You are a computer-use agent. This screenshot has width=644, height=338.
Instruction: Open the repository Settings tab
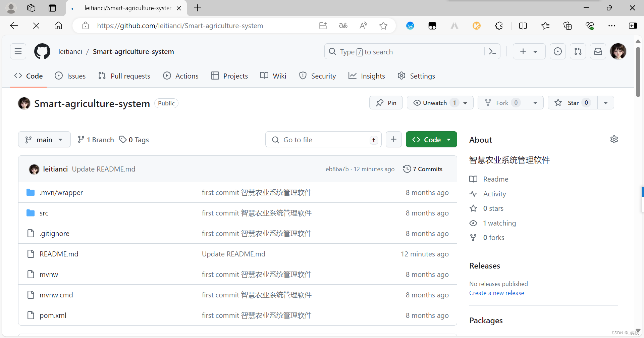(416, 76)
